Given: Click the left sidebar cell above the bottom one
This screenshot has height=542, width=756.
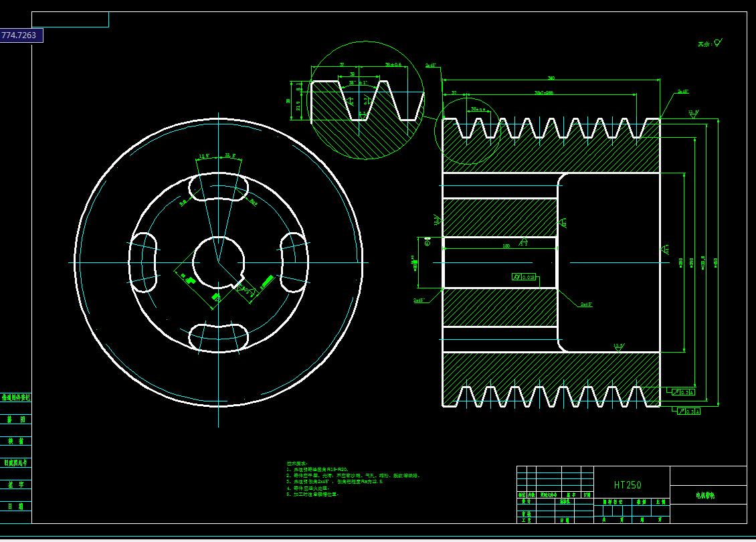Looking at the screenshot, I should pos(16,484).
